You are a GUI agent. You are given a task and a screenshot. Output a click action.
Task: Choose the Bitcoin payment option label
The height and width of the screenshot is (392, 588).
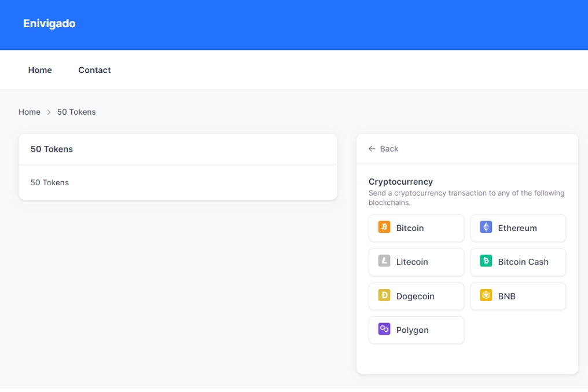[x=410, y=228]
